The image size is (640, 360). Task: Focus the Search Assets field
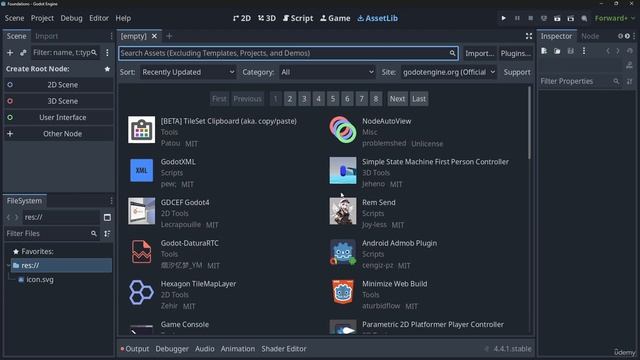click(x=288, y=53)
